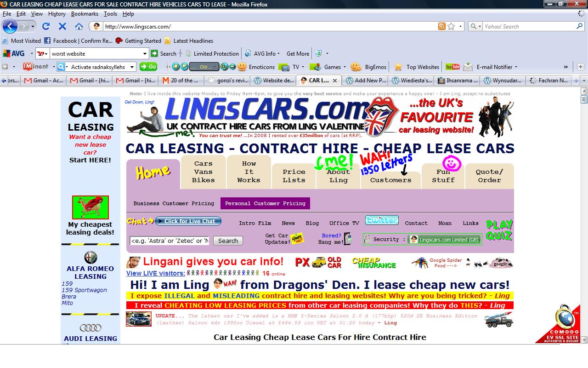Expand the Games toolbar dropdown
The height and width of the screenshot is (368, 588).
(x=345, y=67)
